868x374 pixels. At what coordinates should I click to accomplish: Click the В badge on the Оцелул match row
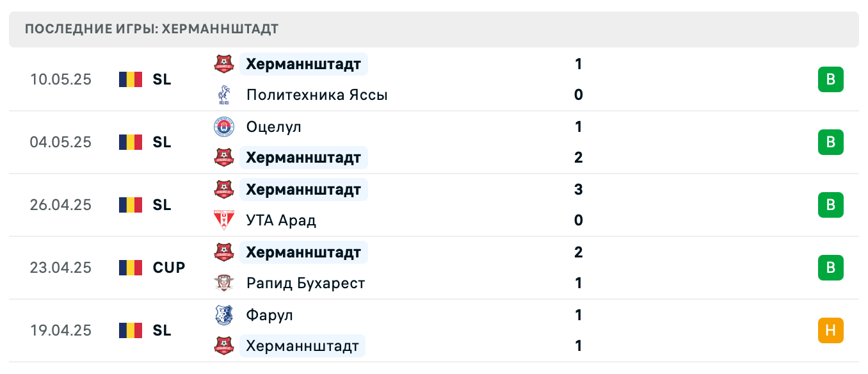831,142
